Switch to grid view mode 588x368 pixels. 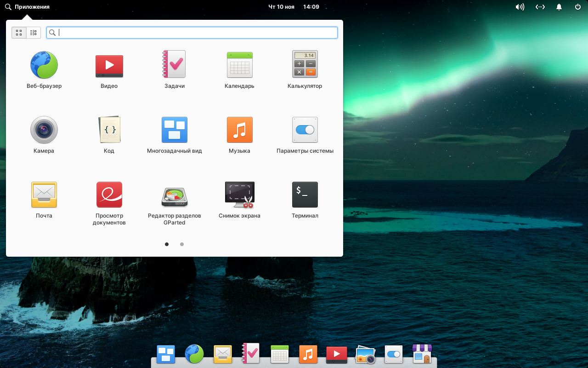pyautogui.click(x=19, y=33)
